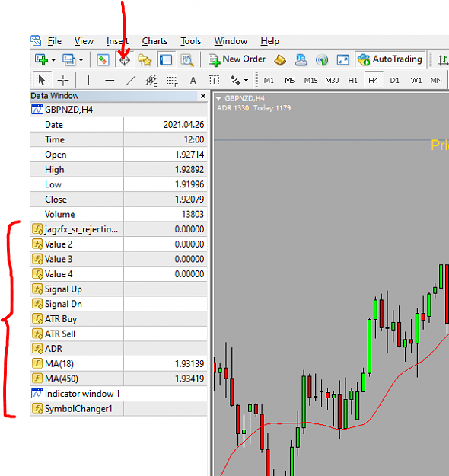Image resolution: width=449 pixels, height=476 pixels.
Task: Switch to M1 timeframe
Action: pos(269,81)
